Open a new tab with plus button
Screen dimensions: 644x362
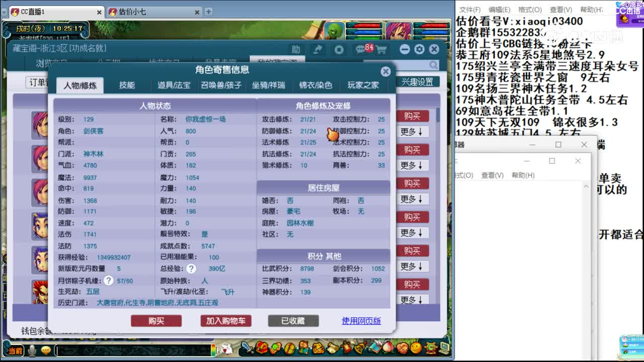tap(208, 12)
